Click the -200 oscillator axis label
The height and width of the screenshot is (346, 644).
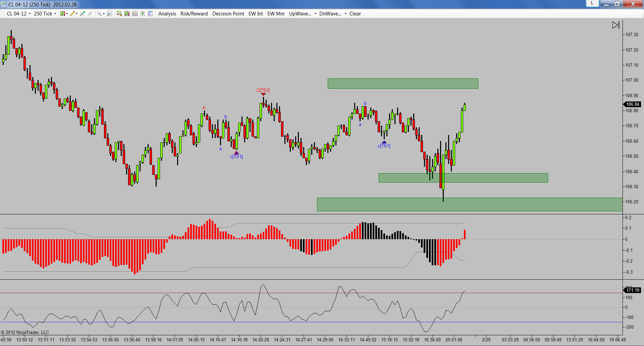pyautogui.click(x=629, y=327)
